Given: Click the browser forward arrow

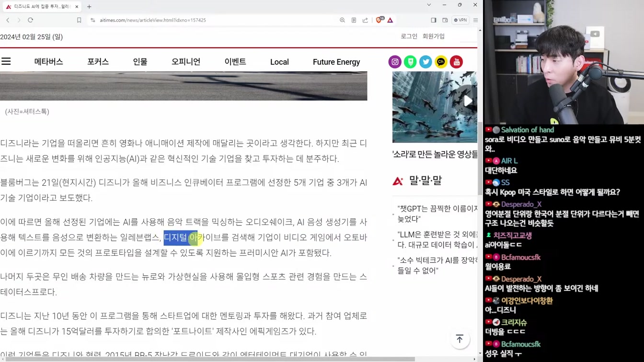Looking at the screenshot, I should tap(19, 20).
